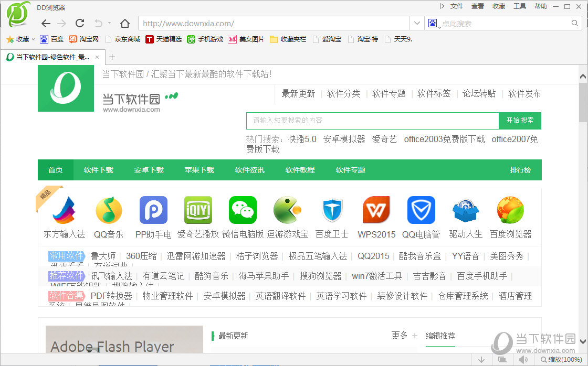Reload the current page
The height and width of the screenshot is (366, 588).
[80, 23]
